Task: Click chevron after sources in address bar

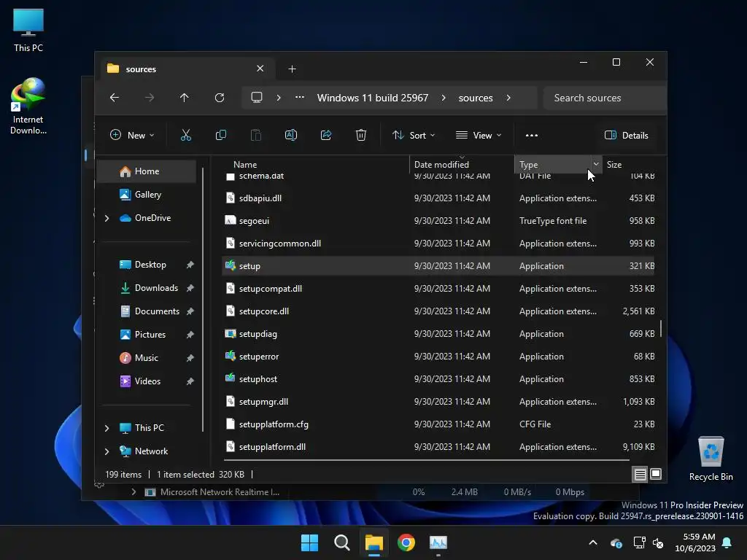Action: click(x=508, y=98)
